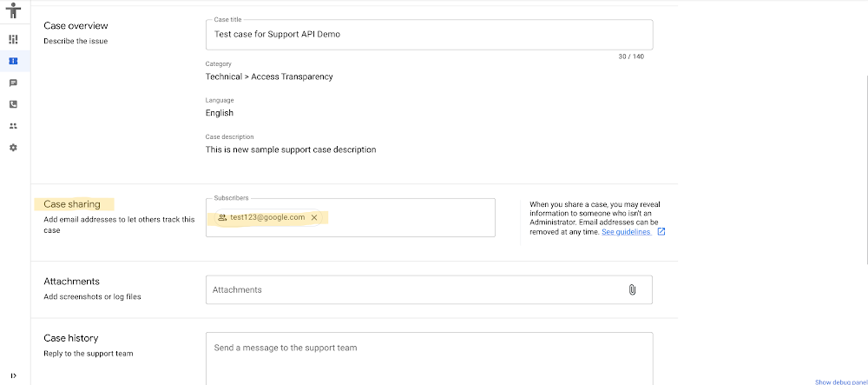Select the Cases ticket icon in sidebar
868x385 pixels.
tap(13, 61)
